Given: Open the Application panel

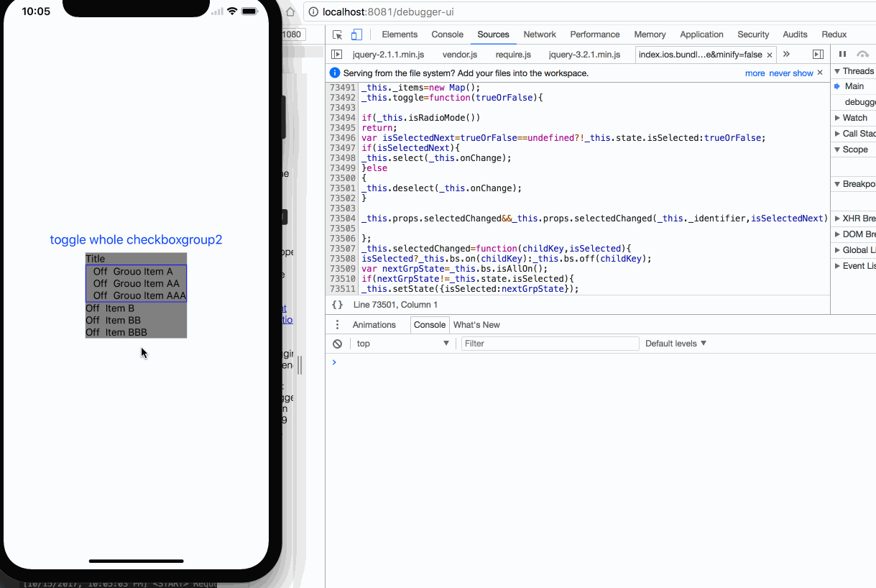Looking at the screenshot, I should point(701,35).
